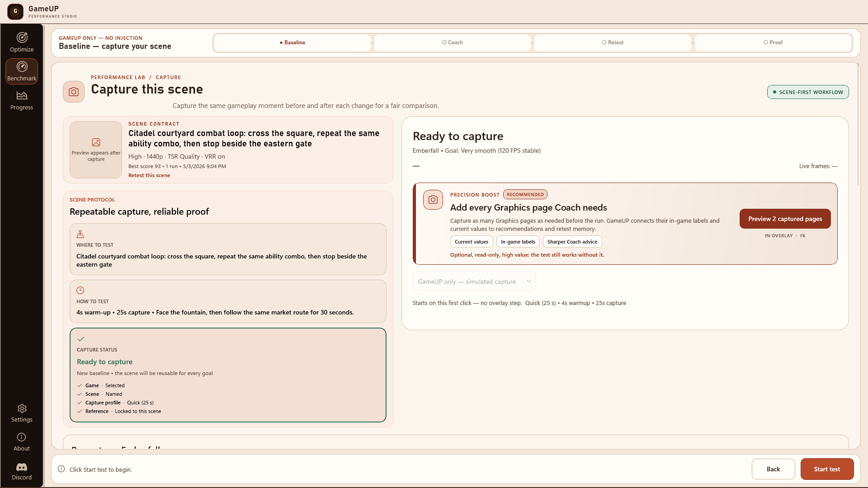Image resolution: width=868 pixels, height=488 pixels.
Task: Click the 'Scene · Named' checklist row
Action: pos(99,394)
